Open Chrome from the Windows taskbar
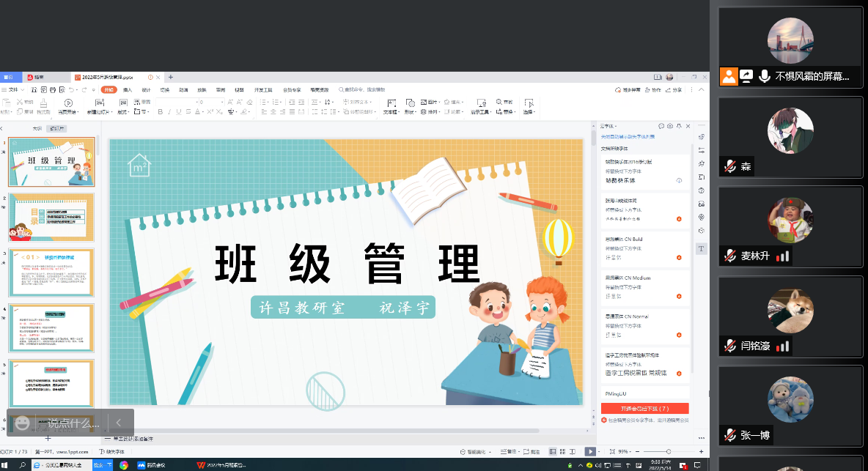The width and height of the screenshot is (868, 471). tap(124, 465)
